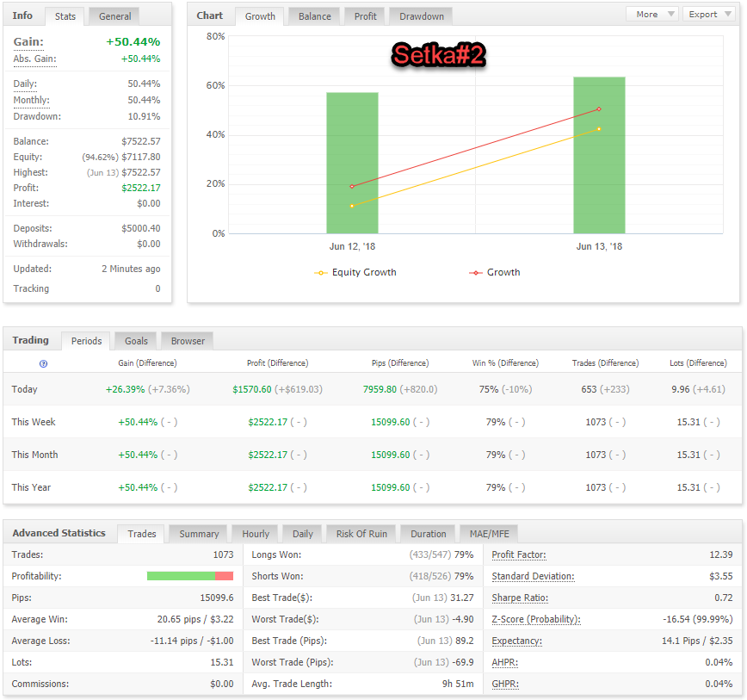The width and height of the screenshot is (747, 700).
Task: Switch to the General info tab
Action: click(114, 16)
